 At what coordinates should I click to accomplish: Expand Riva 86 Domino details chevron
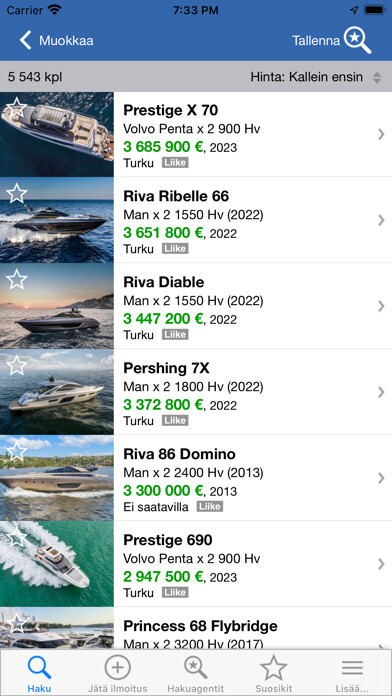tap(381, 478)
